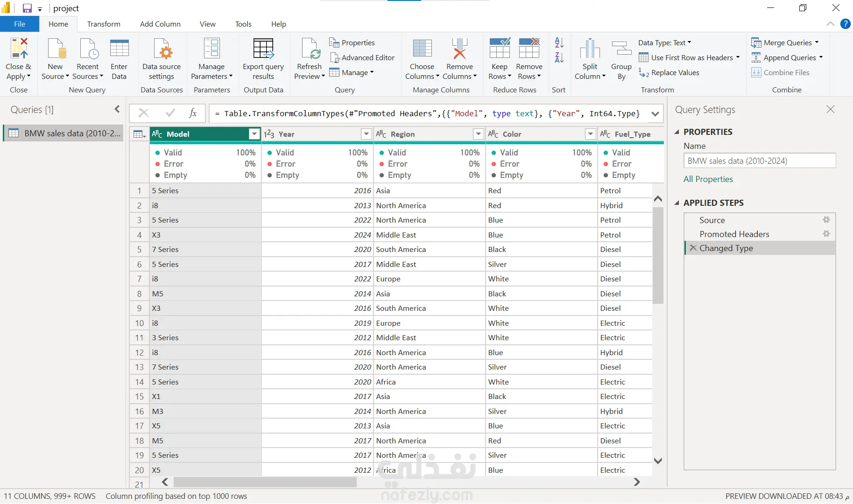The image size is (853, 504).
Task: Click the query Name input field
Action: coord(760,161)
